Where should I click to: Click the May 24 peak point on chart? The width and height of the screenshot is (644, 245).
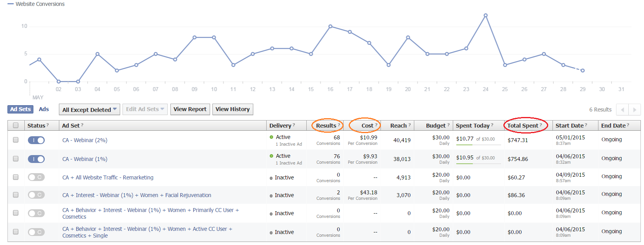click(x=486, y=15)
